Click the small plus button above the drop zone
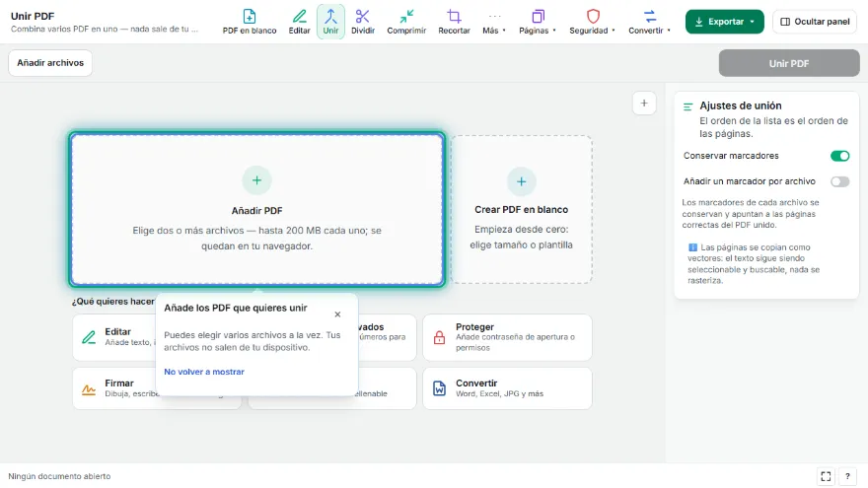868x488 pixels. pos(644,103)
